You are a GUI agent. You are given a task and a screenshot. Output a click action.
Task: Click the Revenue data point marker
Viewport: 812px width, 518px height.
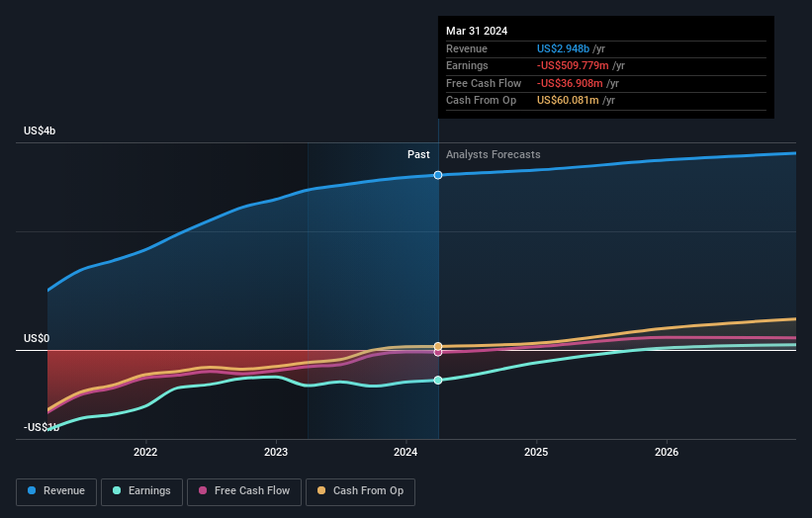pyautogui.click(x=438, y=175)
